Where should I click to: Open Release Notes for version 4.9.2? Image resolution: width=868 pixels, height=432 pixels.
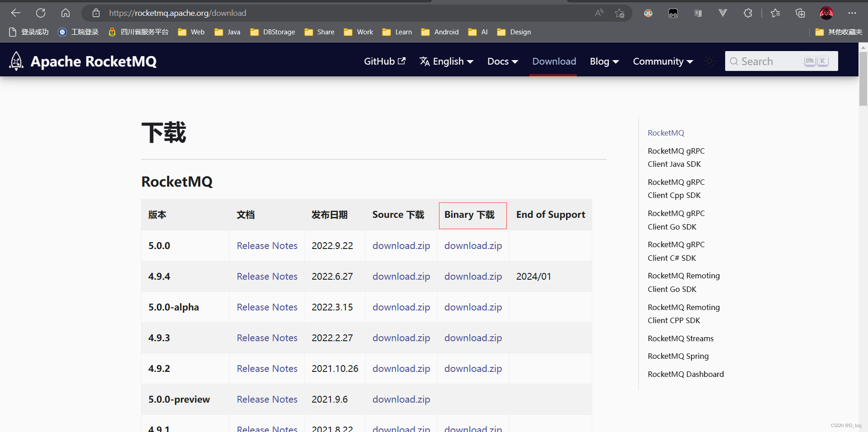[267, 369]
